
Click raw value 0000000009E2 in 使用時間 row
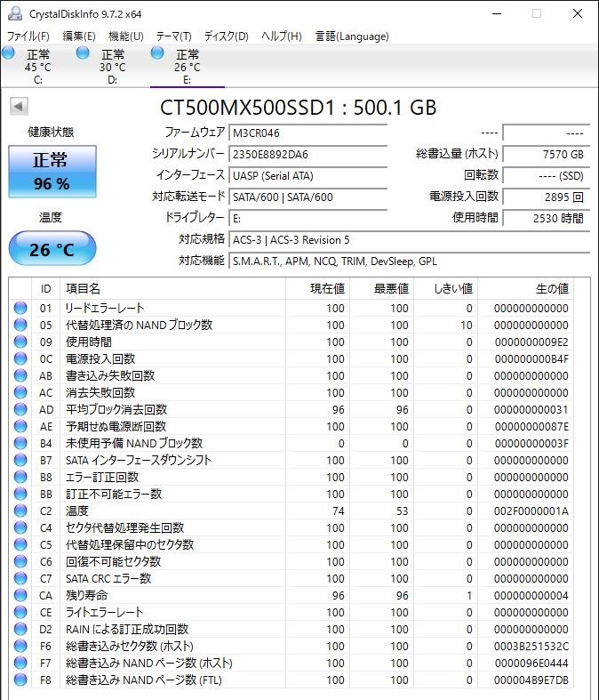531,342
